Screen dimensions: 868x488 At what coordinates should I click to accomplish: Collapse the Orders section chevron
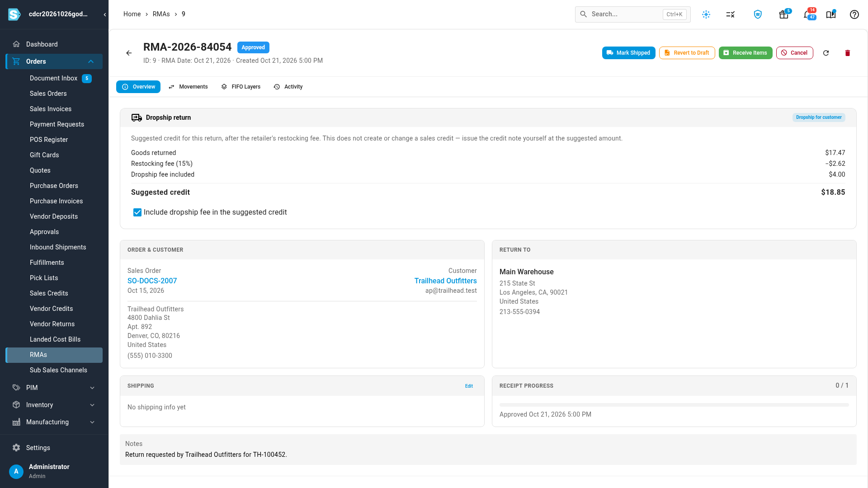tap(91, 61)
